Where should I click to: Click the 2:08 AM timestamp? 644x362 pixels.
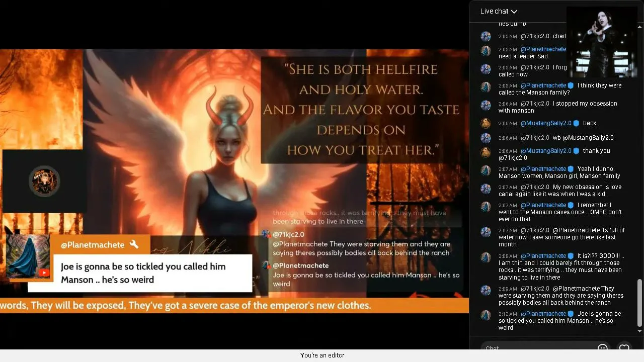point(508,256)
